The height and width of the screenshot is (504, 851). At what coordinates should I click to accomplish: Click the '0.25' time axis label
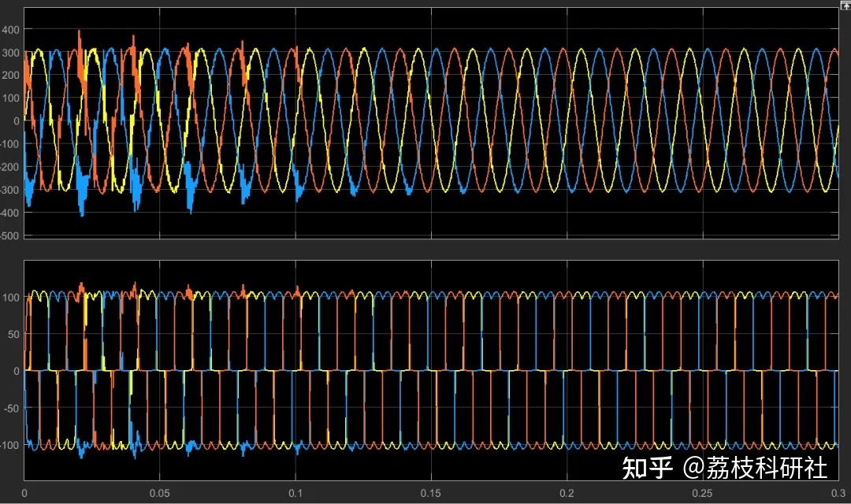pyautogui.click(x=702, y=493)
